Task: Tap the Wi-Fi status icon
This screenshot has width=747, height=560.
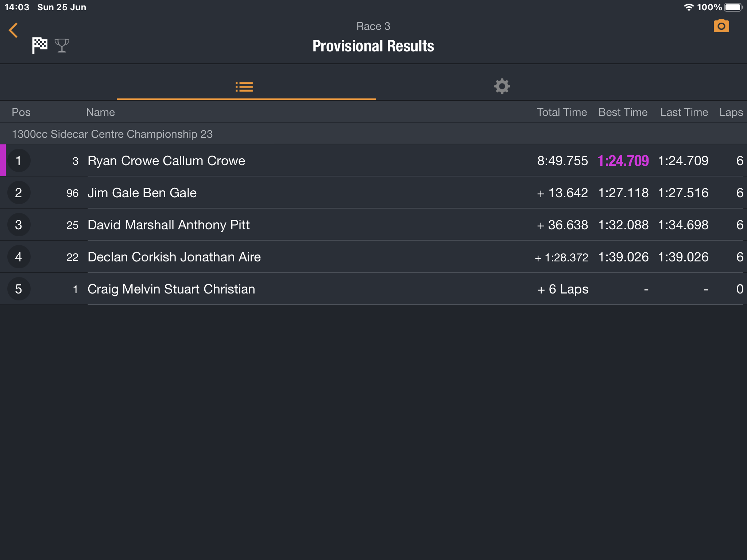Action: pyautogui.click(x=688, y=7)
